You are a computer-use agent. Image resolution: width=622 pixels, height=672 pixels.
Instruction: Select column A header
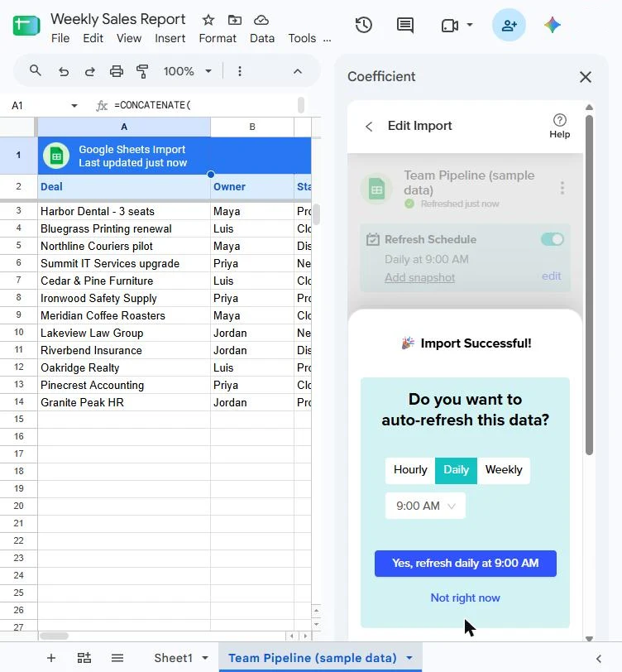click(124, 127)
